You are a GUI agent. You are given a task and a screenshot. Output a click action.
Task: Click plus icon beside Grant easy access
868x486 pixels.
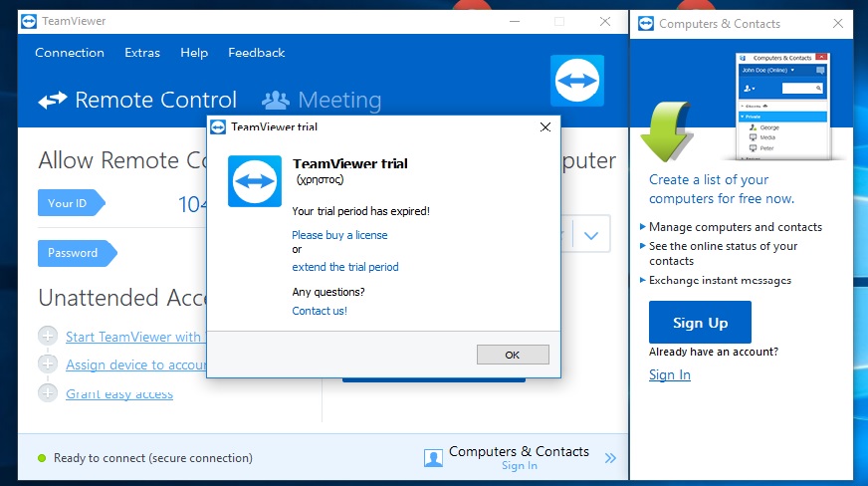[48, 392]
